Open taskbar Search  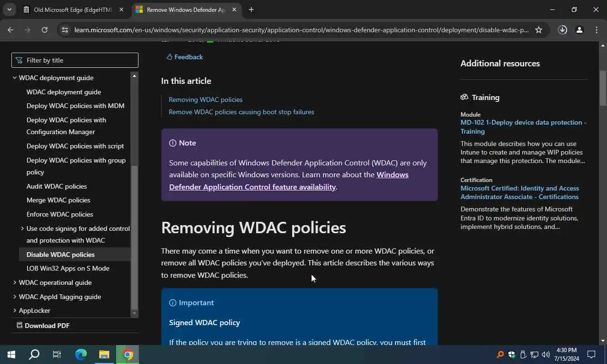[34, 355]
